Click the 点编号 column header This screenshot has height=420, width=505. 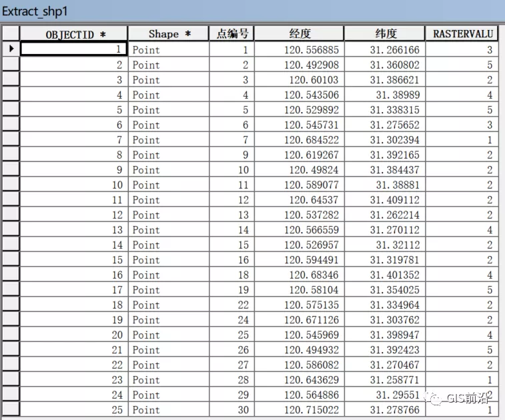point(231,34)
